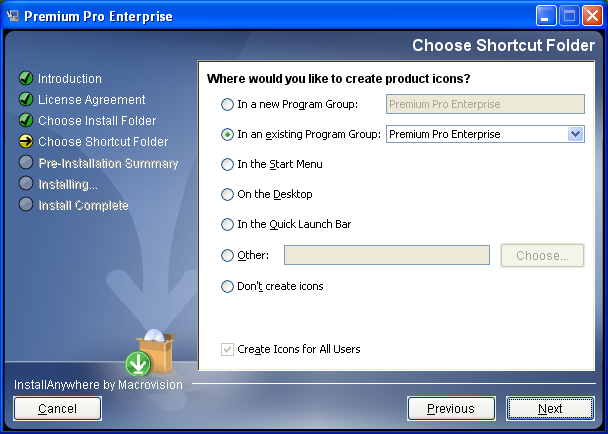This screenshot has height=434, width=608.
Task: Select 'In a new Program Group' option
Action: coord(227,104)
